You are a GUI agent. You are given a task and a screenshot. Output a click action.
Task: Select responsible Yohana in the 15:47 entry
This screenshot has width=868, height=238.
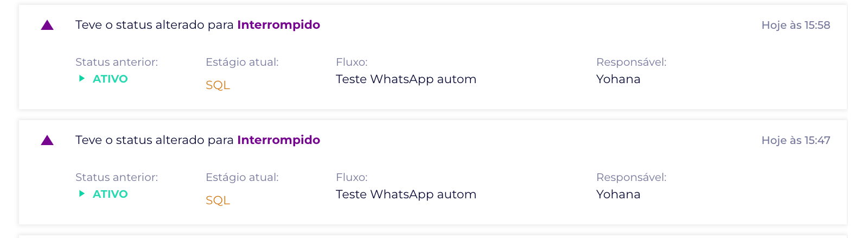[x=618, y=195]
